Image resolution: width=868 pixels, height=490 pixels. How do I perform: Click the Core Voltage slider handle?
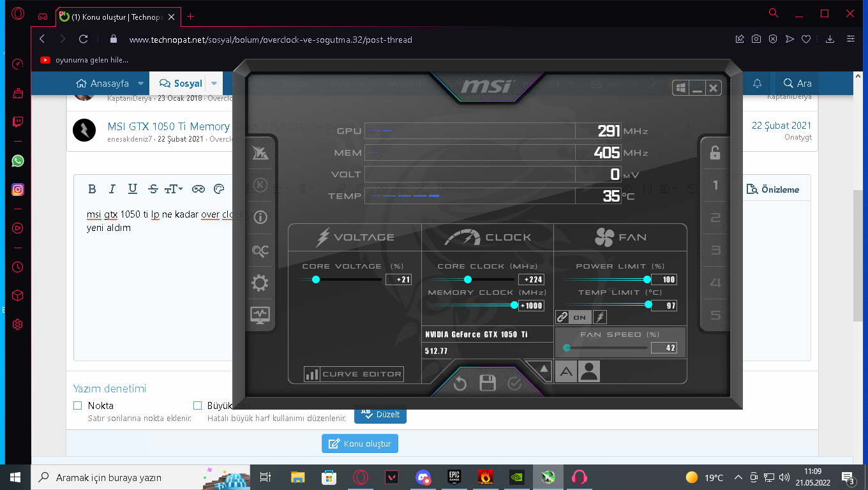click(x=315, y=279)
